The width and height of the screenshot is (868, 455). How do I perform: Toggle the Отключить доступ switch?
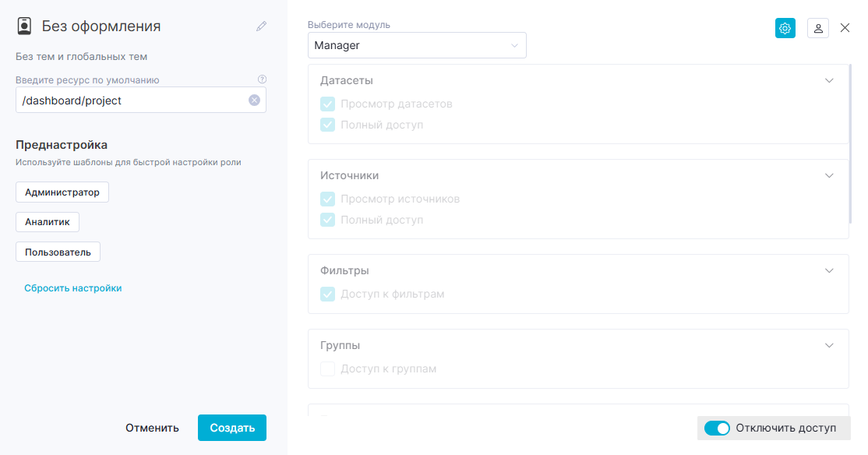pos(717,428)
